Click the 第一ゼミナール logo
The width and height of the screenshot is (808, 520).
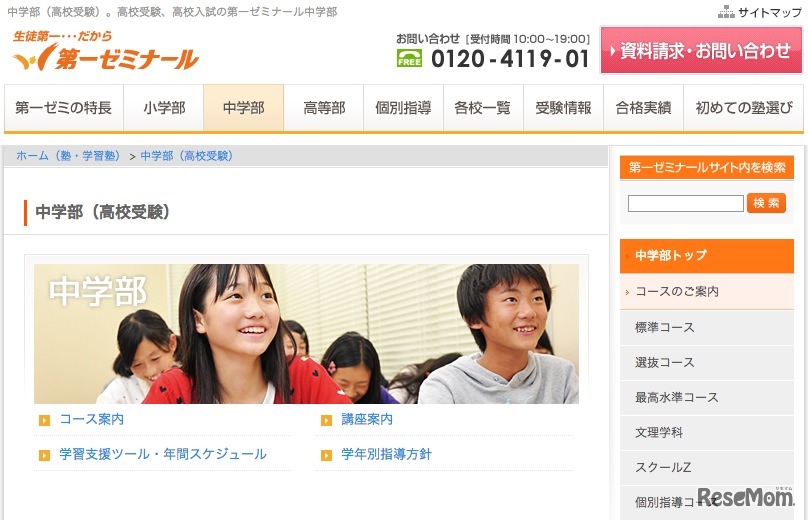106,52
